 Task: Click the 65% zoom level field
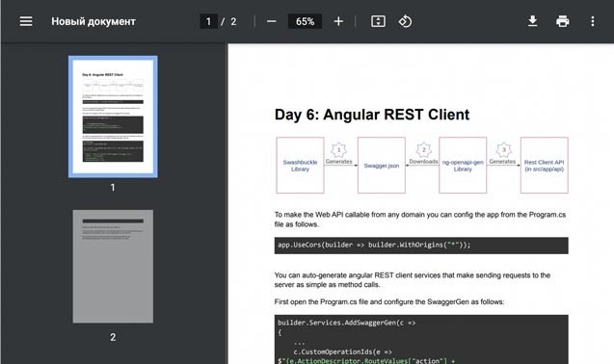pyautogui.click(x=305, y=21)
